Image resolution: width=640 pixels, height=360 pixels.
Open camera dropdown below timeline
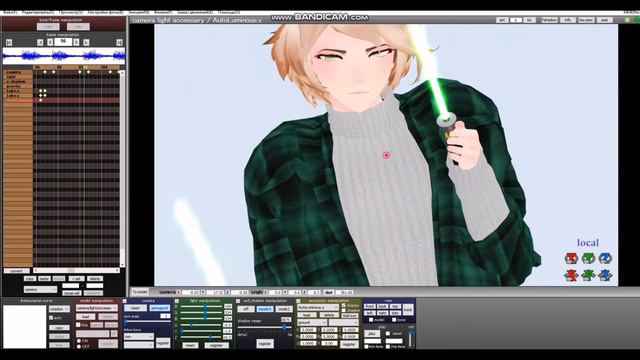pos(40,289)
